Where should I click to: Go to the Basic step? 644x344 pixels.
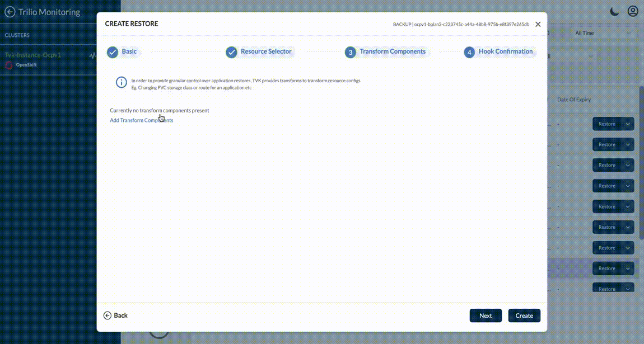coord(129,51)
